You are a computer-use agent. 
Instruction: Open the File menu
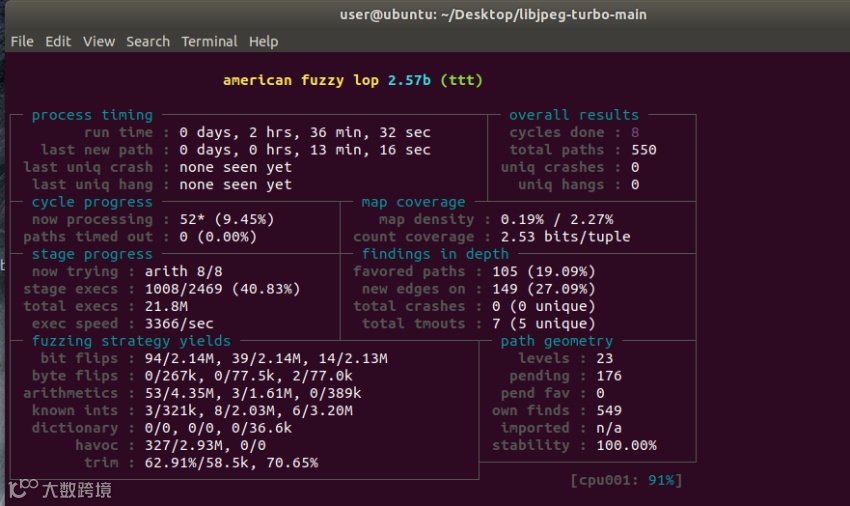22,41
